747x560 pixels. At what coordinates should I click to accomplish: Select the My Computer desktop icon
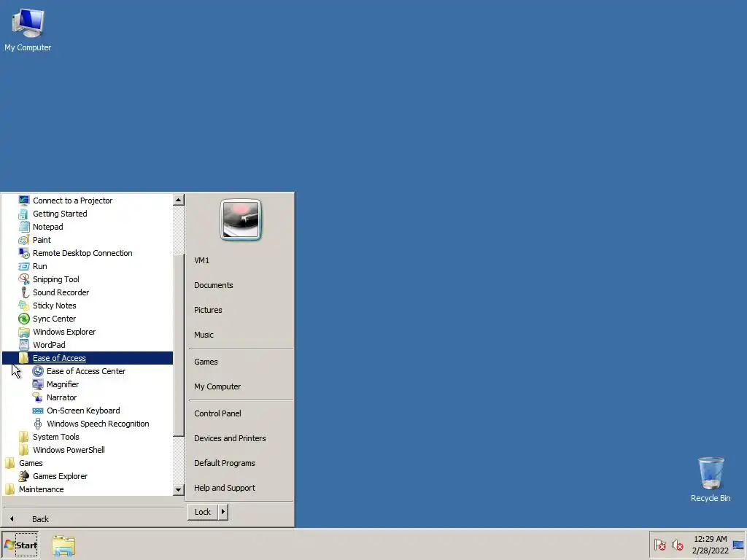click(x=28, y=30)
